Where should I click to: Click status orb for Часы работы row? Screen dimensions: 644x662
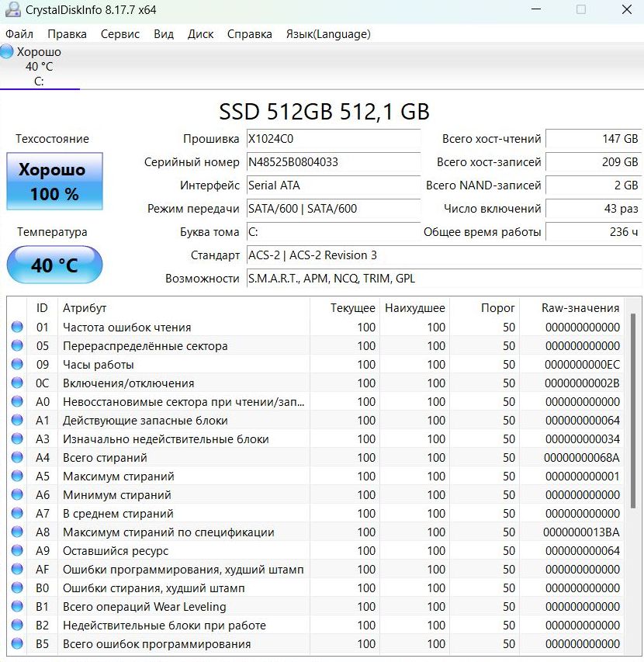[17, 365]
